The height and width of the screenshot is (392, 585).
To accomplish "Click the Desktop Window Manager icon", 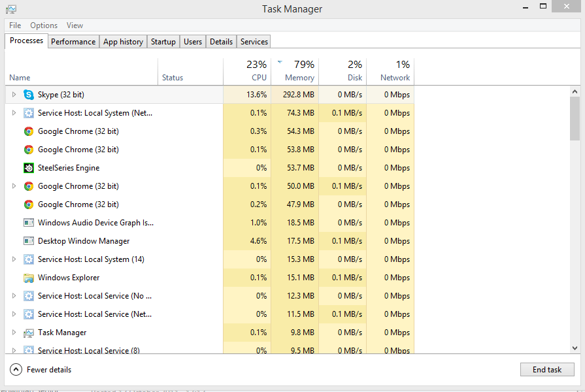I will 29,241.
